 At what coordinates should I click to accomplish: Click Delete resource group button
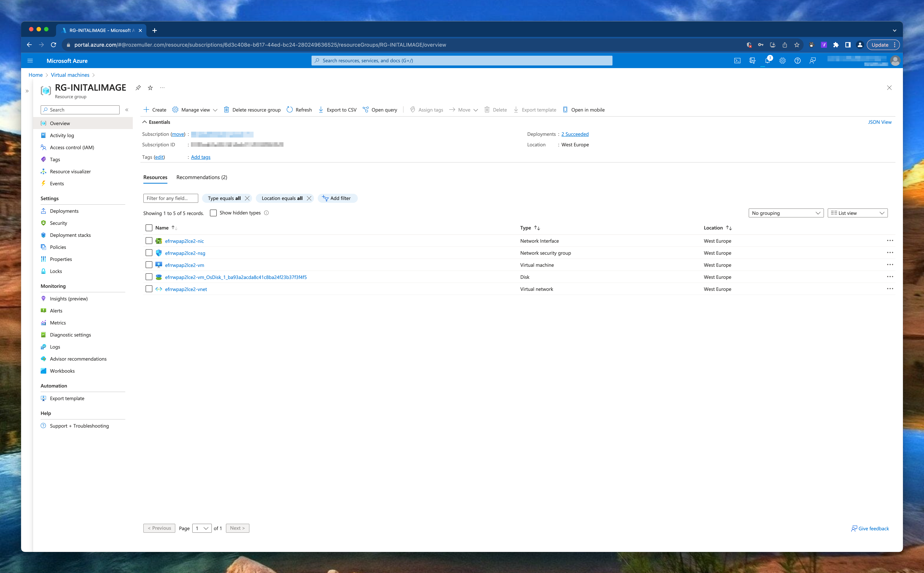(252, 110)
